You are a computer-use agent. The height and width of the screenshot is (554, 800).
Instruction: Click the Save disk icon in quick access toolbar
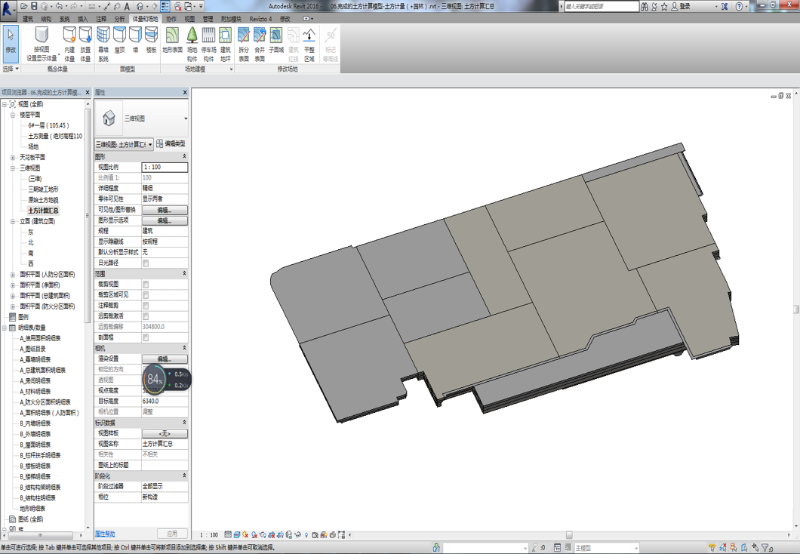(34, 6)
